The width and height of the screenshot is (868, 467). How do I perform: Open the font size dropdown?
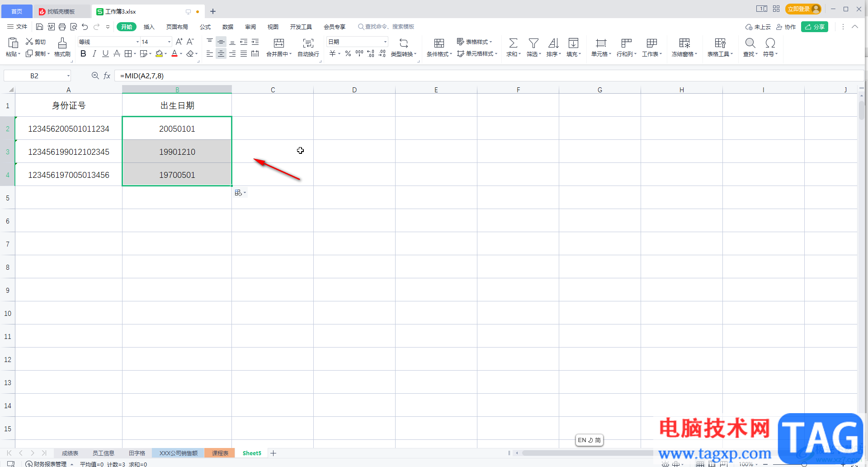pyautogui.click(x=170, y=42)
